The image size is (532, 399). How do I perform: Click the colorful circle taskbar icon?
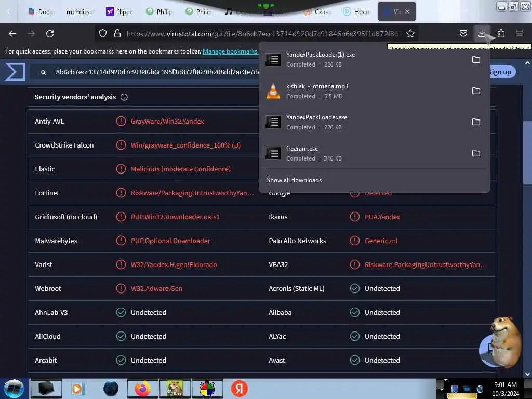click(x=207, y=389)
